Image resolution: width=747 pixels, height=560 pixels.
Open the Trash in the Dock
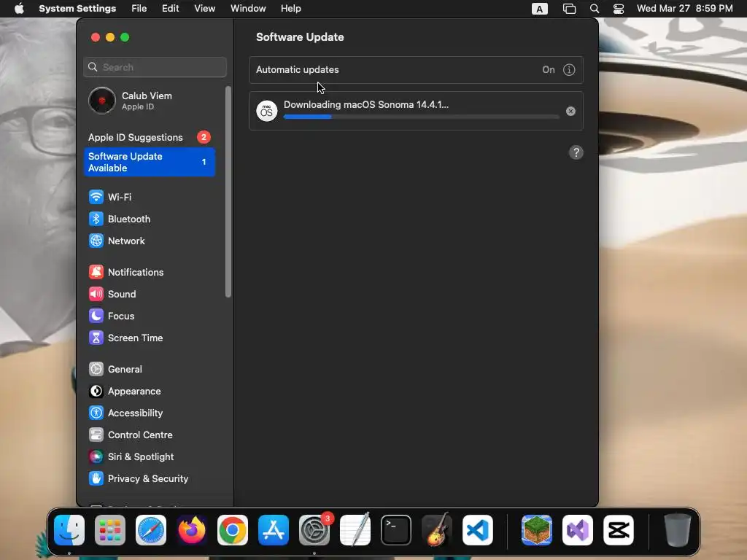pyautogui.click(x=678, y=530)
